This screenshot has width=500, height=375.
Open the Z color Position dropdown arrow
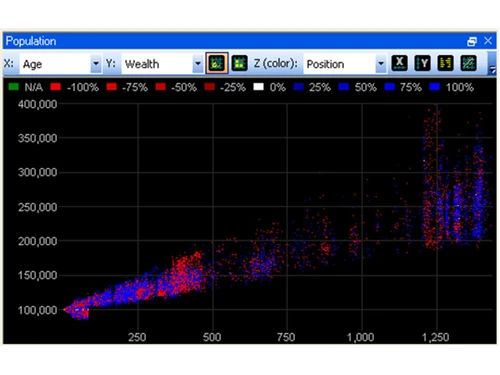point(381,63)
